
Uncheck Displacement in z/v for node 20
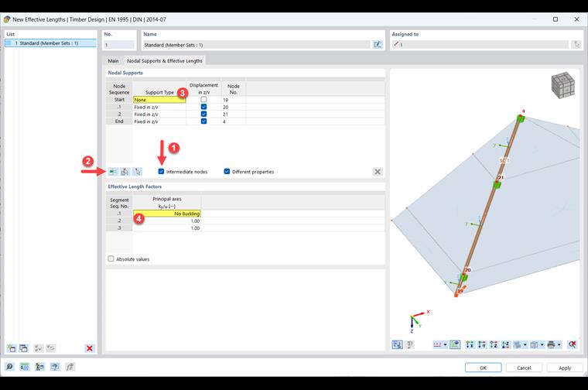(203, 107)
